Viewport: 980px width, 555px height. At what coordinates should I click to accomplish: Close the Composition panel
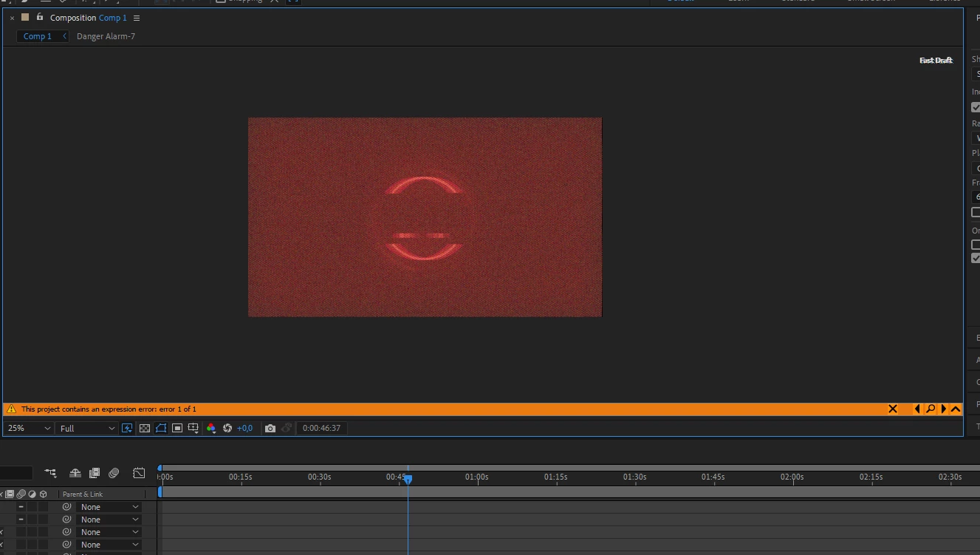(x=12, y=18)
